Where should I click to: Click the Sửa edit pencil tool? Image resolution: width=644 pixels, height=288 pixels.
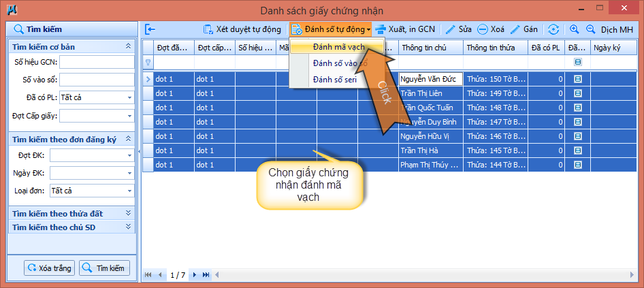pos(459,29)
